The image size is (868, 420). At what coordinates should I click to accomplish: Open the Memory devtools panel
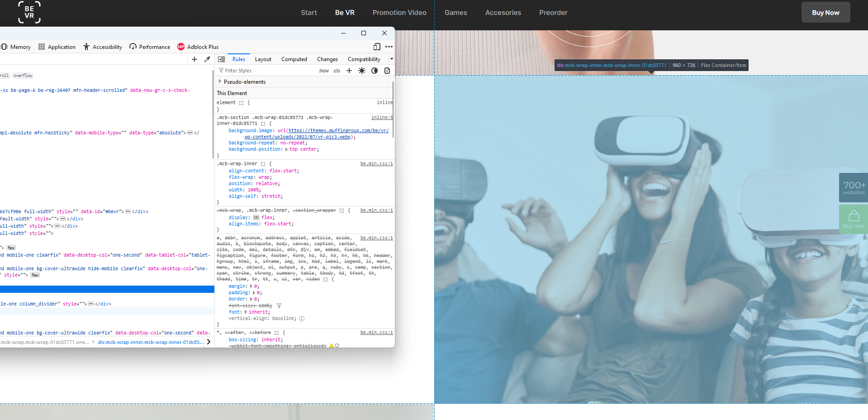click(16, 47)
